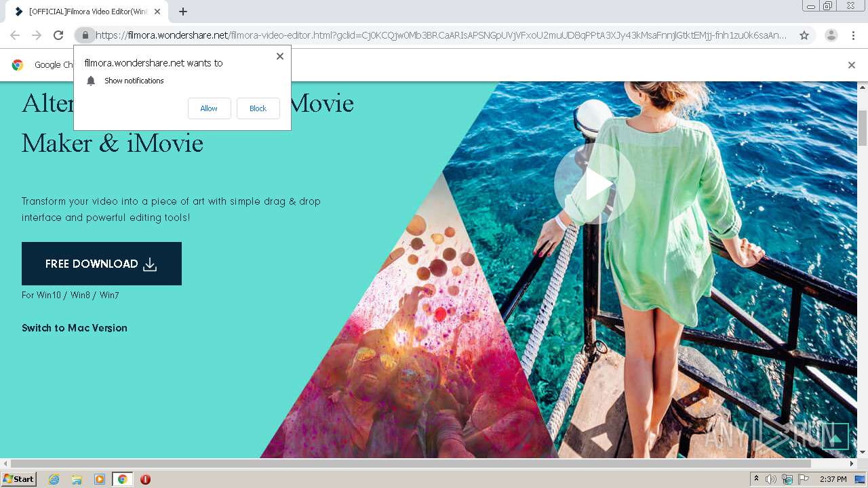Open Internet Explorer from taskbar

click(x=54, y=479)
